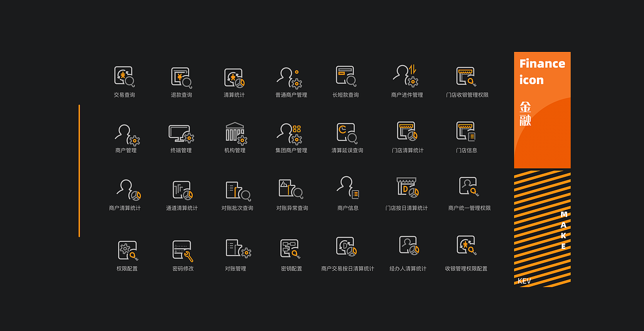Select the 对账管理 folder gear icon

[x=238, y=248]
